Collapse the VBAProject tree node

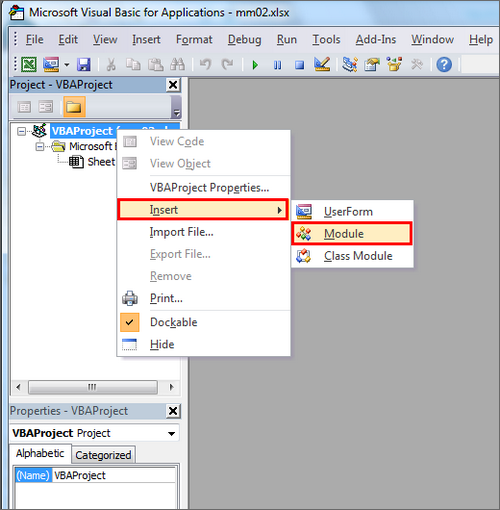tap(21, 131)
